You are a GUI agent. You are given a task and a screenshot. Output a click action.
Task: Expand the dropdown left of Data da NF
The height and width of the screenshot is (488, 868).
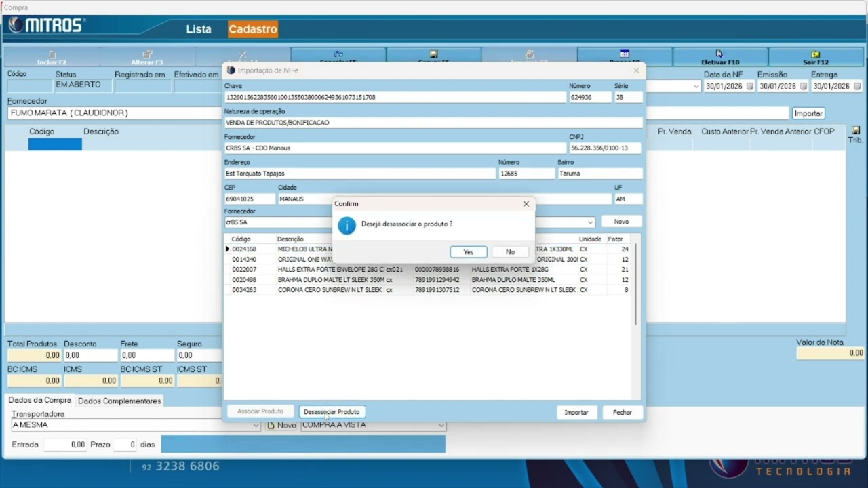click(696, 86)
